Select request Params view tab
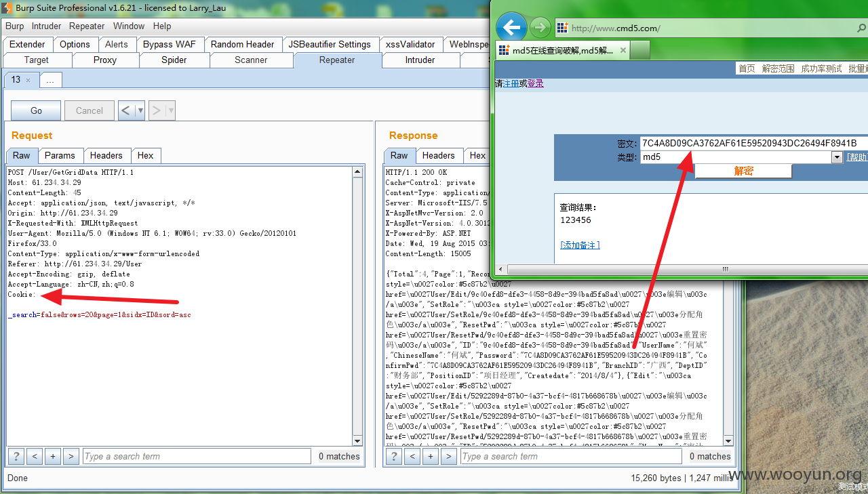The image size is (868, 494). (60, 155)
